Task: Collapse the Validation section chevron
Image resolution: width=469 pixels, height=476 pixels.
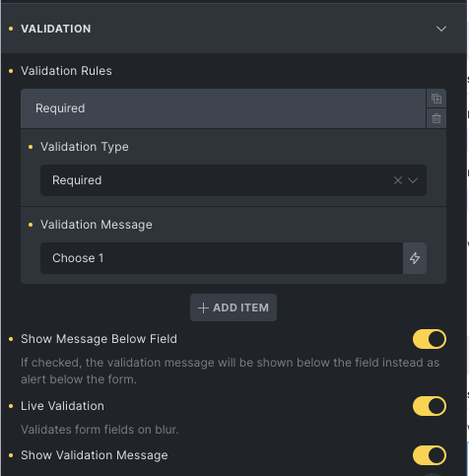Action: 441,29
